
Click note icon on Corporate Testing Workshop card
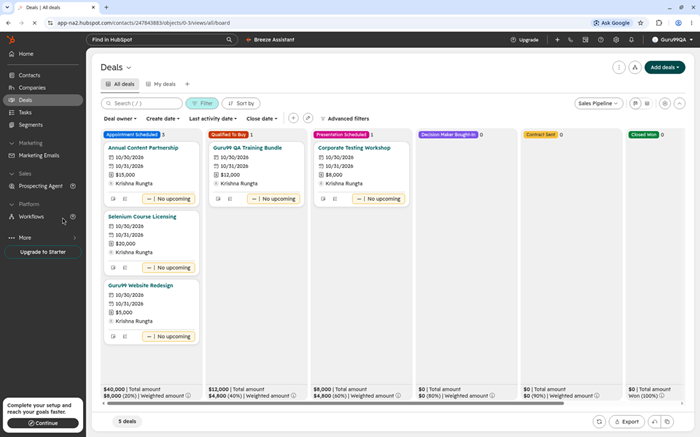(323, 199)
